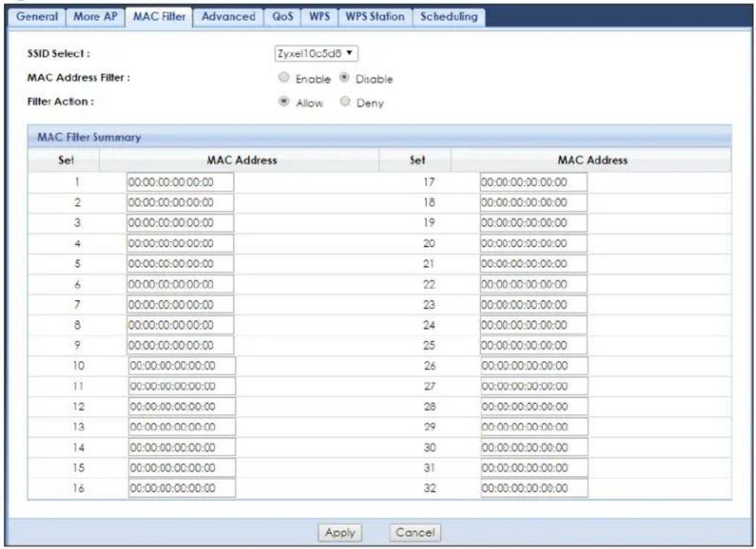This screenshot has height=549, width=756.
Task: Focus MAC address field for set 18
Action: click(533, 202)
